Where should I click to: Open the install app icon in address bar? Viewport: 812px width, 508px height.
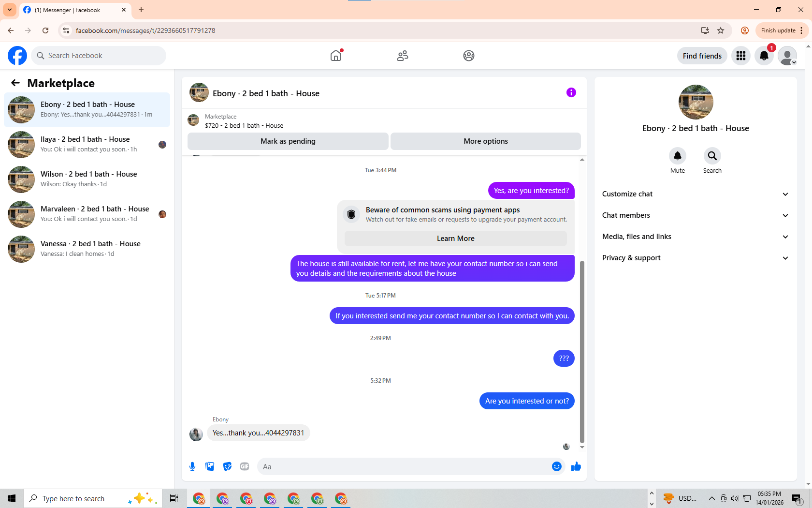(705, 30)
